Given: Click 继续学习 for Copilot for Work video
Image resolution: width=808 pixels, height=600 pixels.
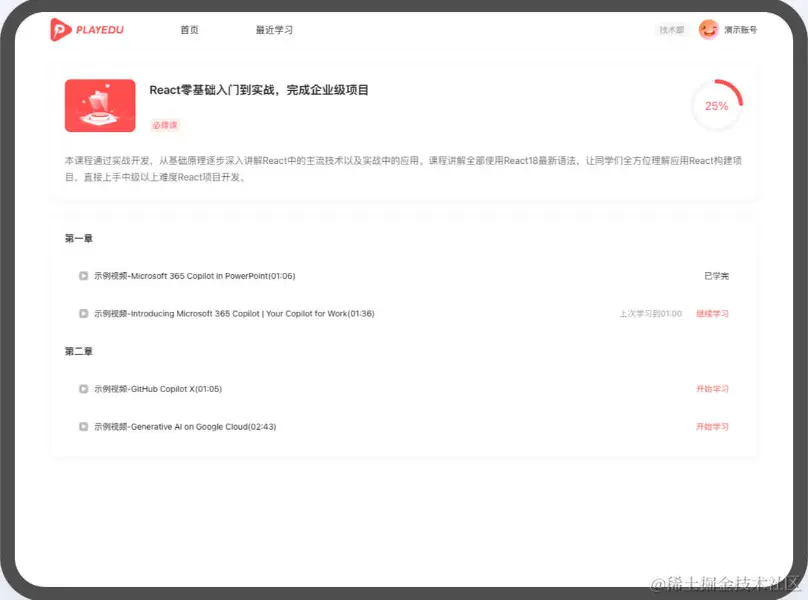Looking at the screenshot, I should point(712,313).
